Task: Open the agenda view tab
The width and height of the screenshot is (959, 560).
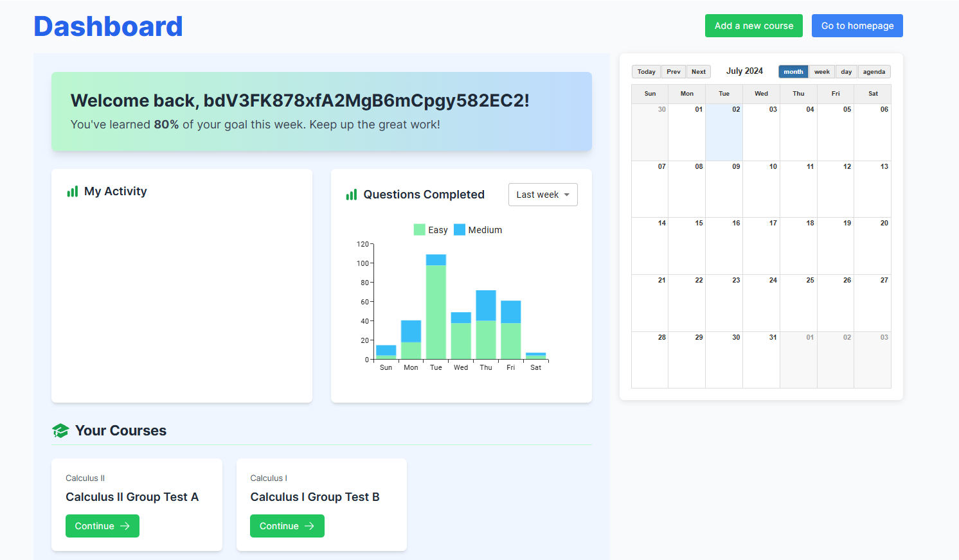Action: tap(874, 71)
